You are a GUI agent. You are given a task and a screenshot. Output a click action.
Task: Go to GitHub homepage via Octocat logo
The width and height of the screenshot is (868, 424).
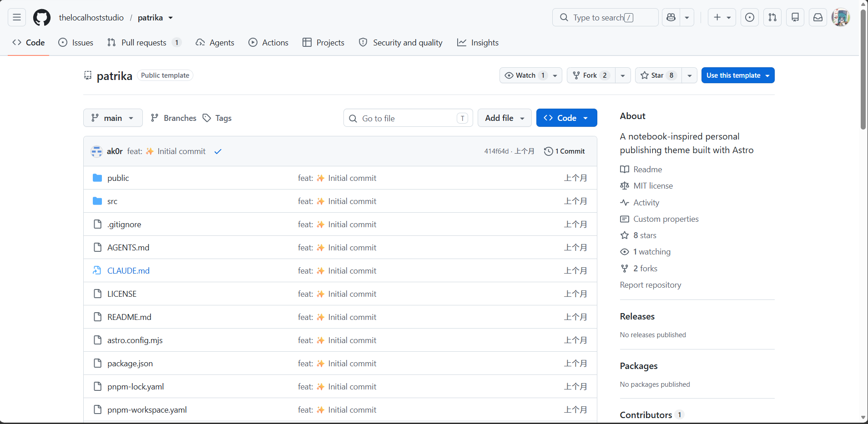pyautogui.click(x=42, y=17)
